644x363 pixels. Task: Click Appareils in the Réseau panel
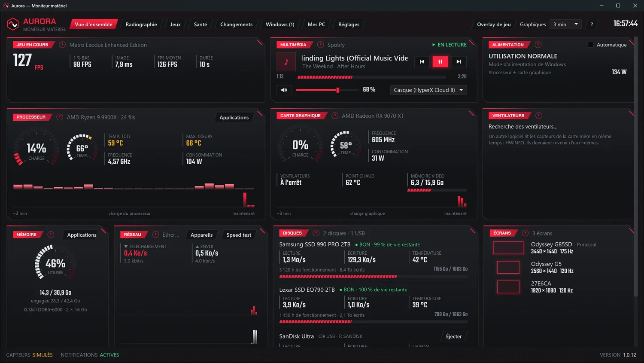tap(201, 235)
